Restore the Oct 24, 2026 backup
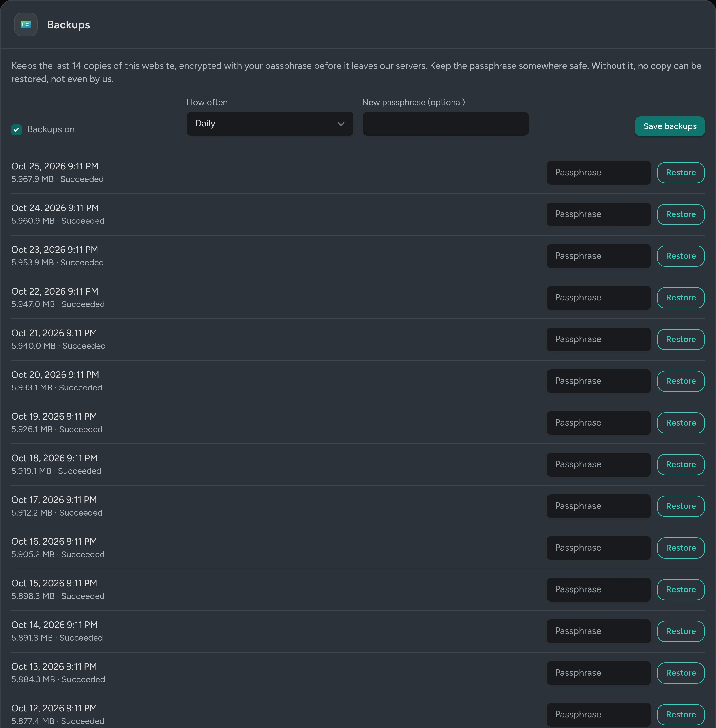Image resolution: width=716 pixels, height=728 pixels. 681,214
